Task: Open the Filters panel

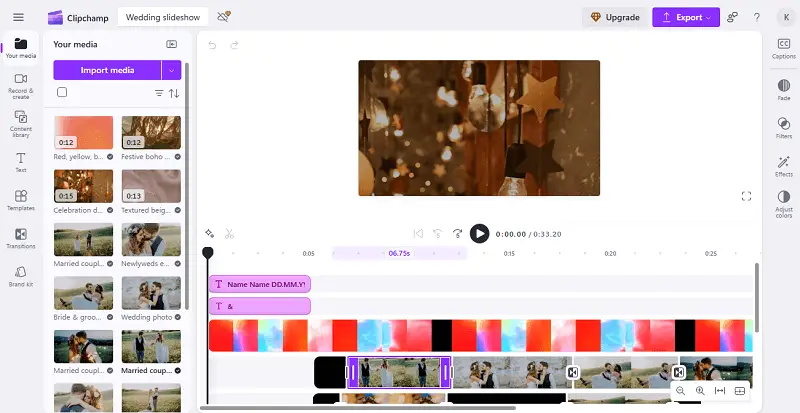Action: pos(784,128)
